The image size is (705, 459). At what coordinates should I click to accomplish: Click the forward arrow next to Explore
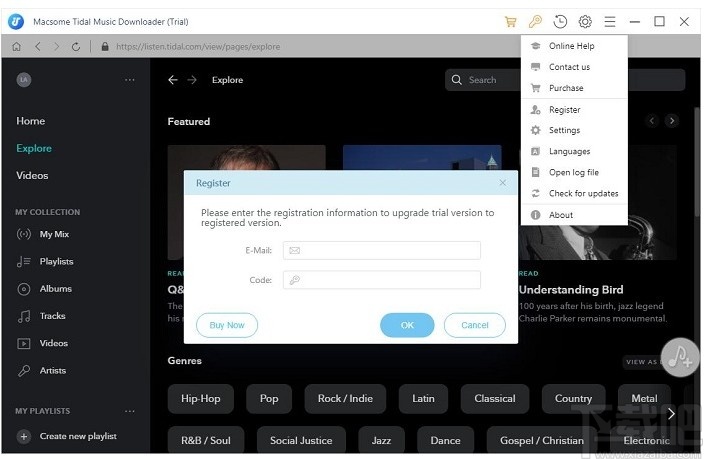(x=192, y=80)
